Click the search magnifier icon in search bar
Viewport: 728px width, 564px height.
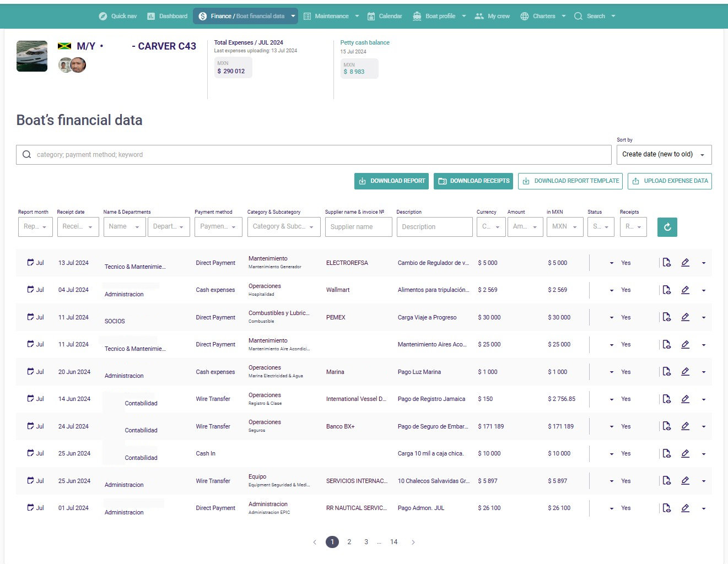click(26, 155)
